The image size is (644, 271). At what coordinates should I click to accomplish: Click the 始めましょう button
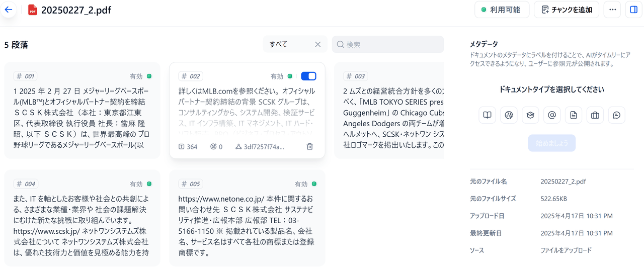click(552, 143)
